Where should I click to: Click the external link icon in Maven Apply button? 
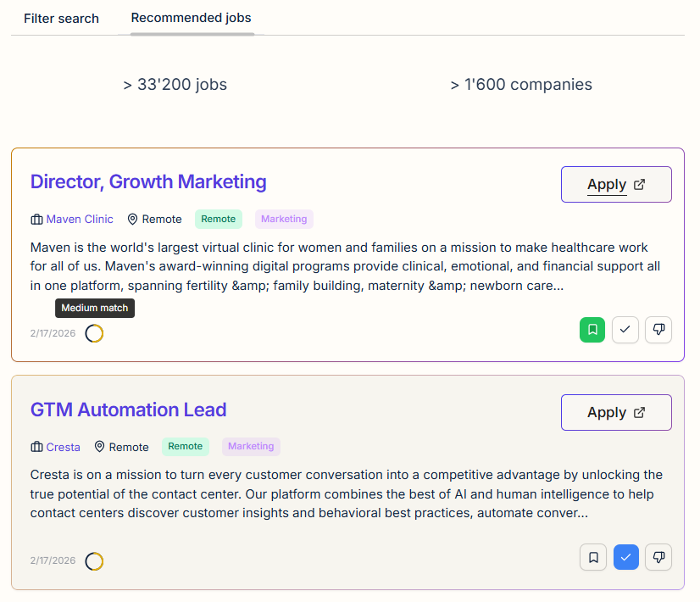[640, 185]
